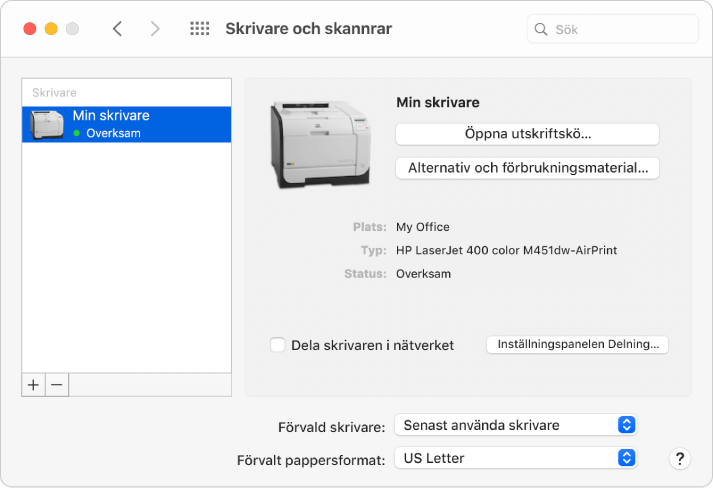The height and width of the screenshot is (489, 713).
Task: Open Alternativ och förbrukningsmaterial
Action: click(x=527, y=168)
